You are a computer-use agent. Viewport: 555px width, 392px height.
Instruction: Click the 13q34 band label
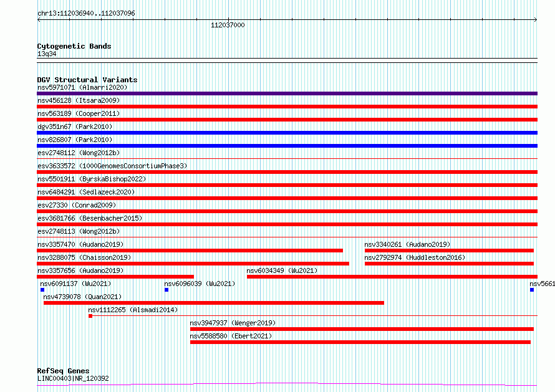pos(47,54)
